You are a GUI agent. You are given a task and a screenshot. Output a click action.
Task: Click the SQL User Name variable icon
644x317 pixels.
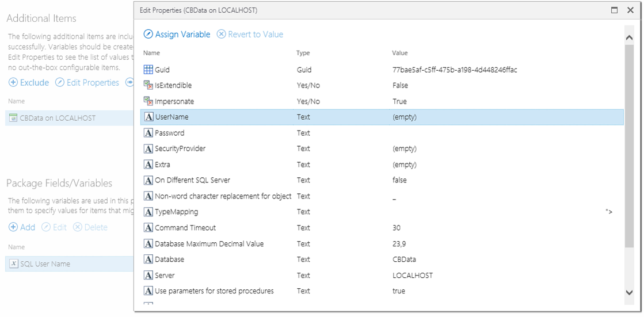point(14,264)
